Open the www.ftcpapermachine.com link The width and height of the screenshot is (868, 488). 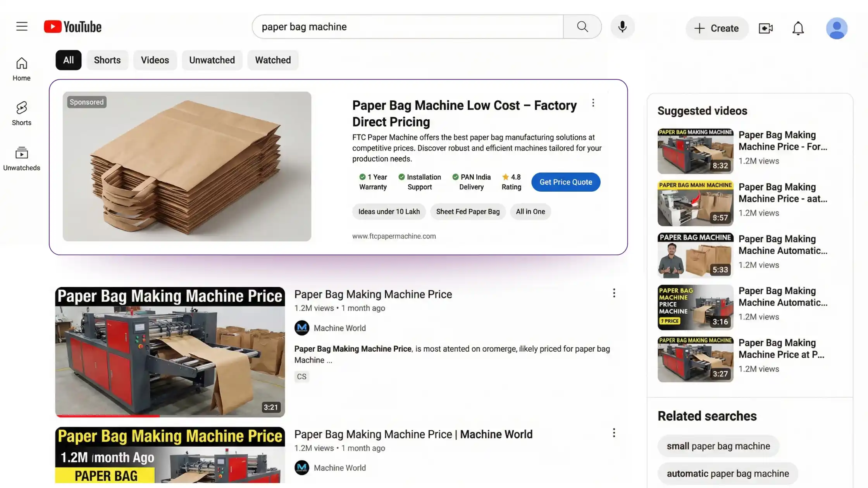pos(394,236)
